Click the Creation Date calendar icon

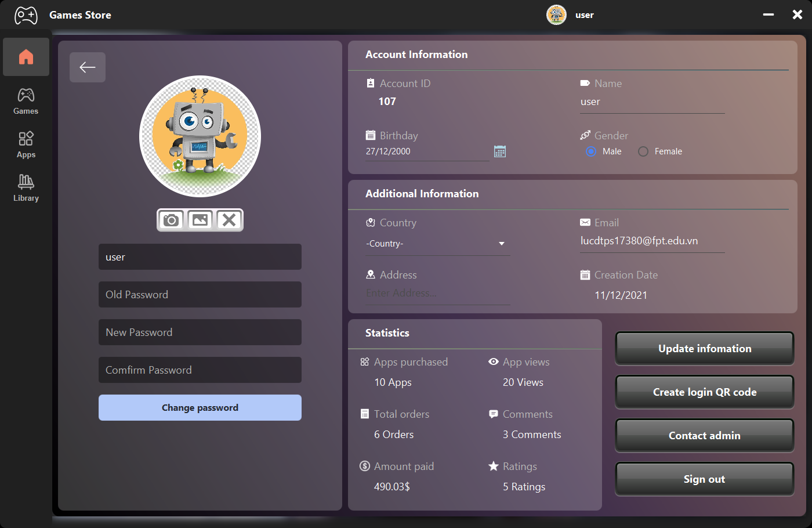coord(585,274)
